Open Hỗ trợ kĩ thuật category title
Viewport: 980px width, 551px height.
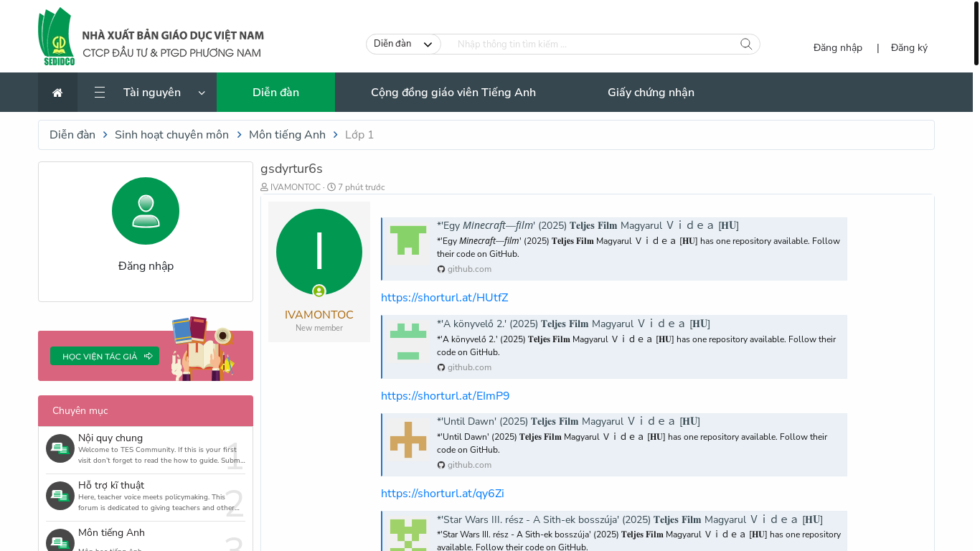coord(111,485)
